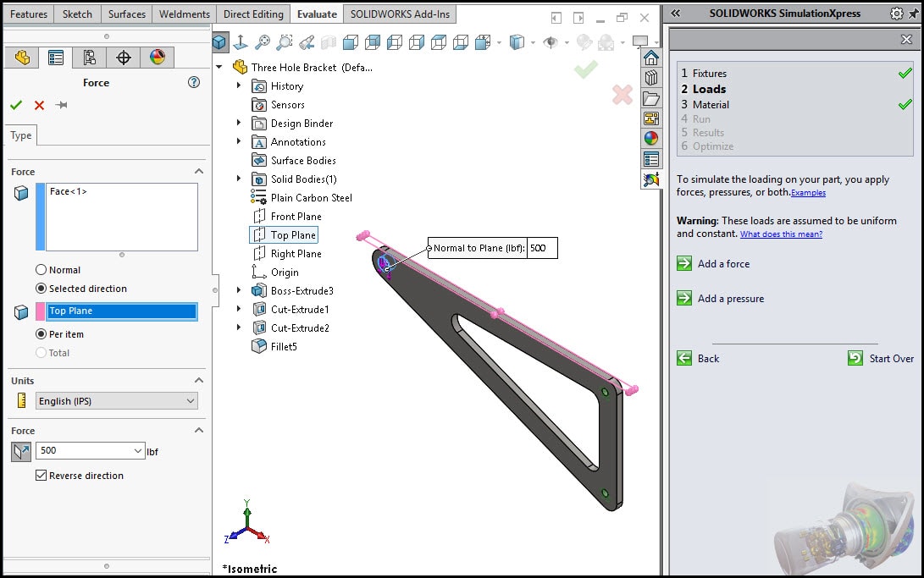
Task: Click the Top Plane direction reference field
Action: coord(122,311)
